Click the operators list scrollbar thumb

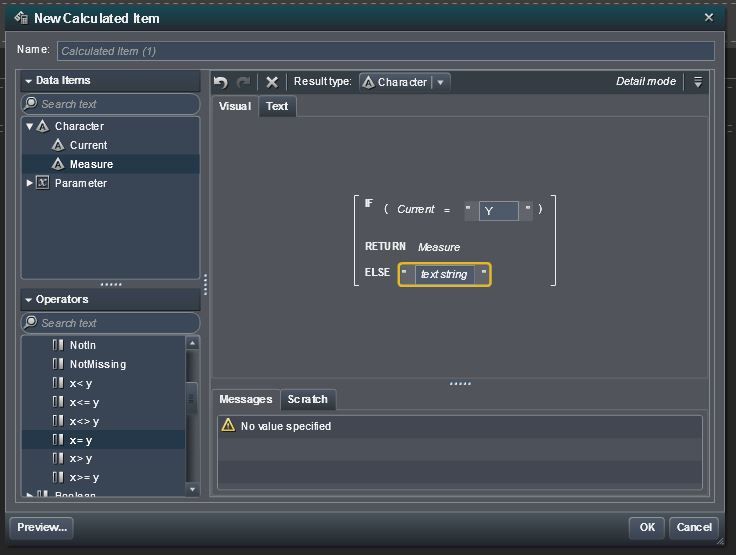(x=192, y=399)
